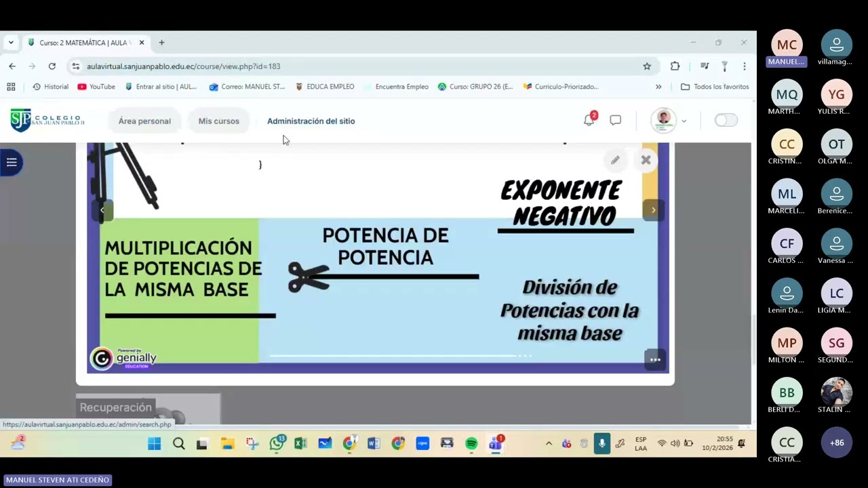Screen dimensions: 868x488
Task: Toggle the microphone icon in system tray
Action: point(601,444)
